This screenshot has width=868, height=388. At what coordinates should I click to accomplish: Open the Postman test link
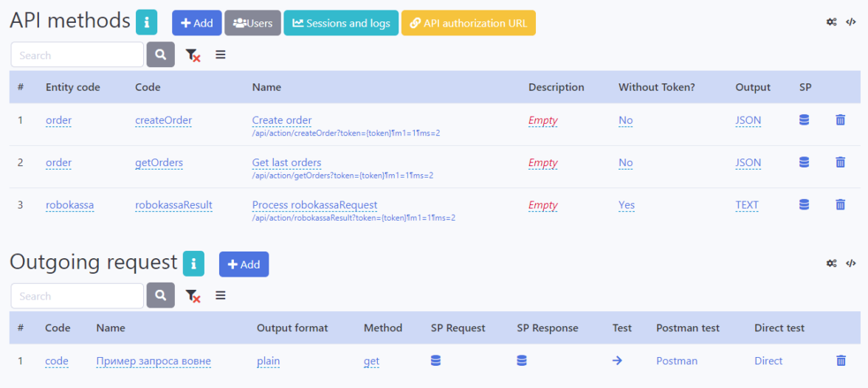[676, 361]
